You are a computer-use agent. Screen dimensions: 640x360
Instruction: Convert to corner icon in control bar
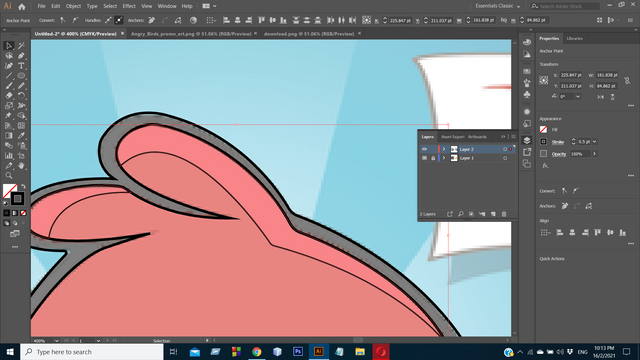(63, 20)
